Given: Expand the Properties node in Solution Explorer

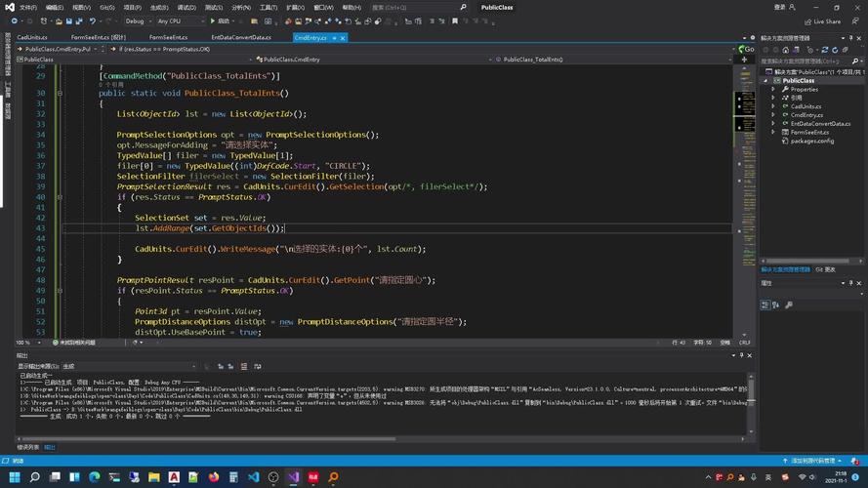Looking at the screenshot, I should [x=773, y=89].
